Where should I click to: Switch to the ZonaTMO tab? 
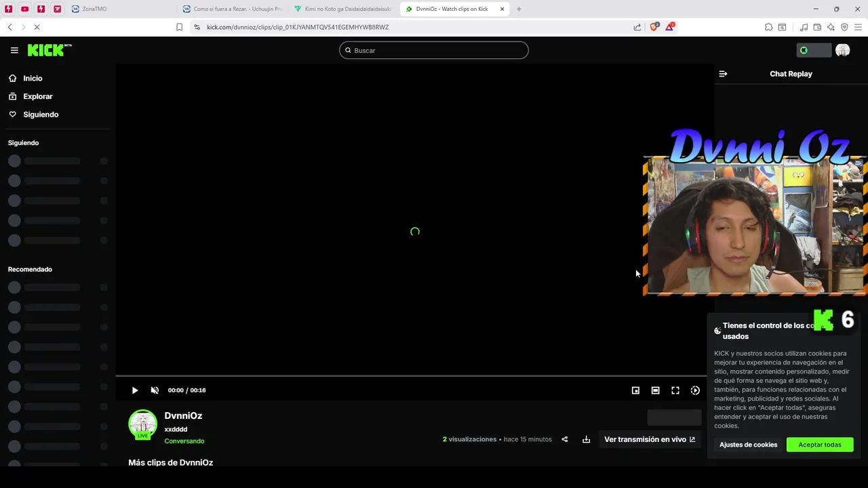pos(122,9)
